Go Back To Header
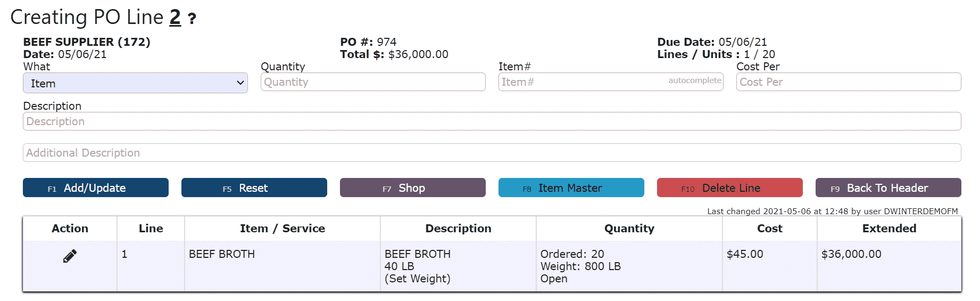Image resolution: width=980 pixels, height=301 pixels. coord(888,188)
